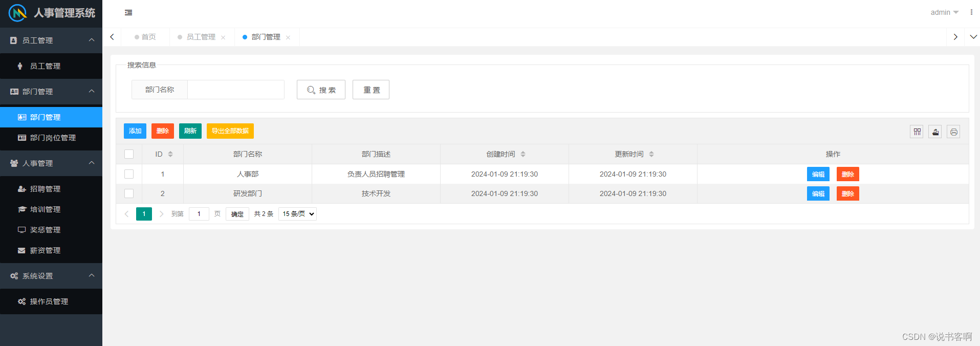Sort by 更新时间 column arrows

pyautogui.click(x=651, y=154)
